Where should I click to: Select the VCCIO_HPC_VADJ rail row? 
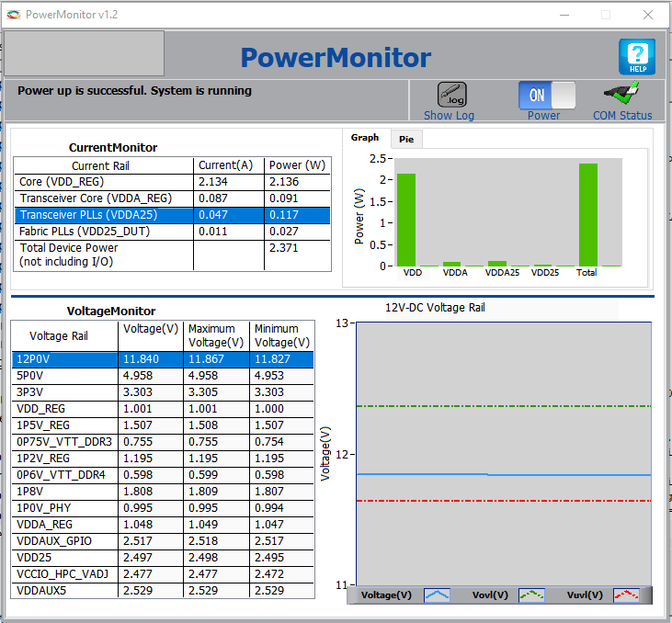(x=64, y=573)
